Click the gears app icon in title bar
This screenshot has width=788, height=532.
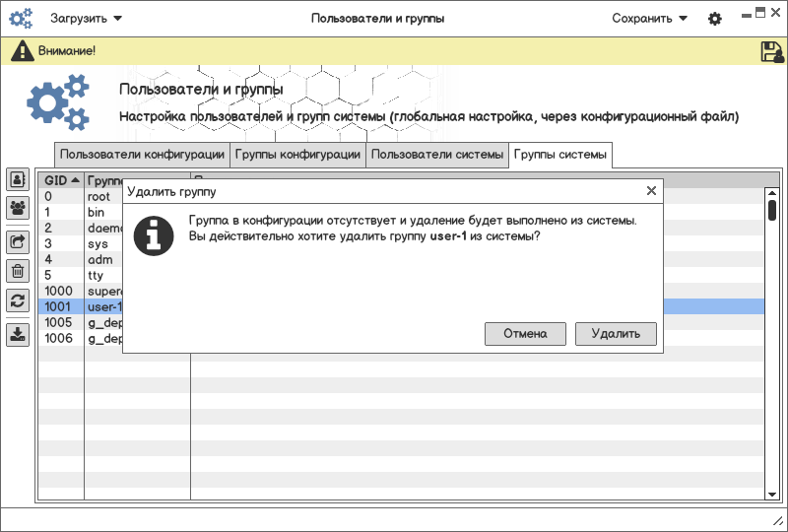pyautogui.click(x=21, y=19)
